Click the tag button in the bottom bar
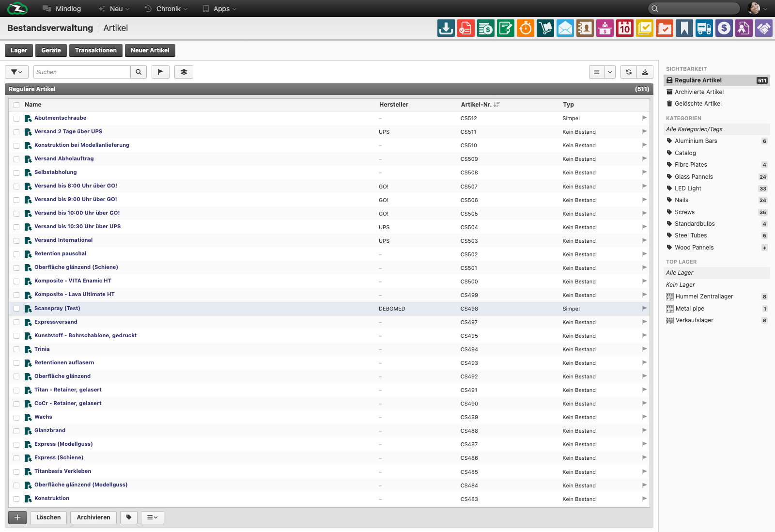The image size is (775, 532). (129, 517)
